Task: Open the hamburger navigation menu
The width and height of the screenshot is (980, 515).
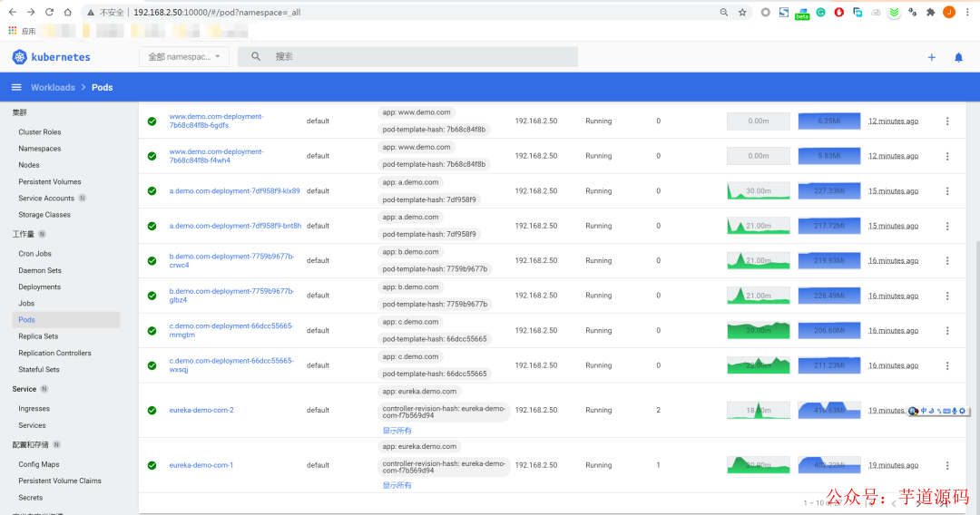Action: tap(16, 87)
